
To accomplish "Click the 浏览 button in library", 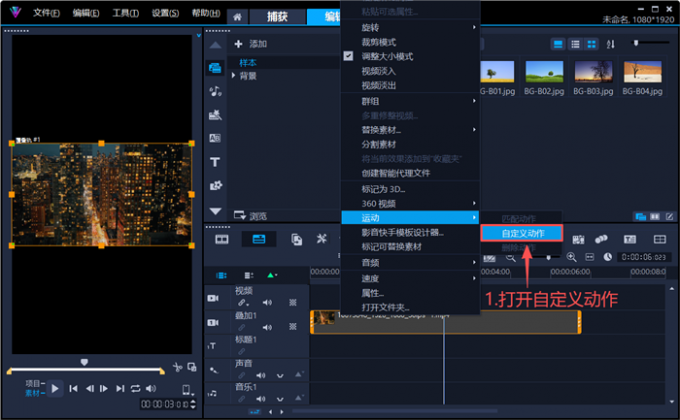I will coord(250,216).
